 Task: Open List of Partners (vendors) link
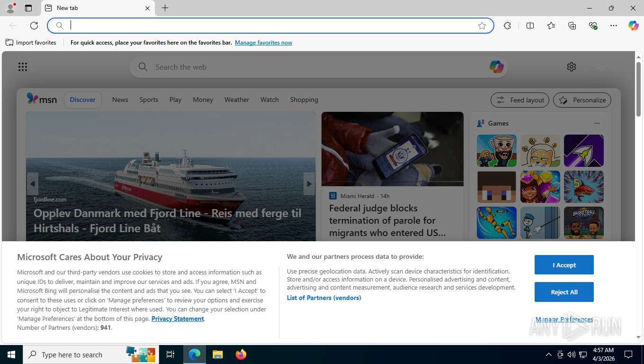[x=324, y=298]
